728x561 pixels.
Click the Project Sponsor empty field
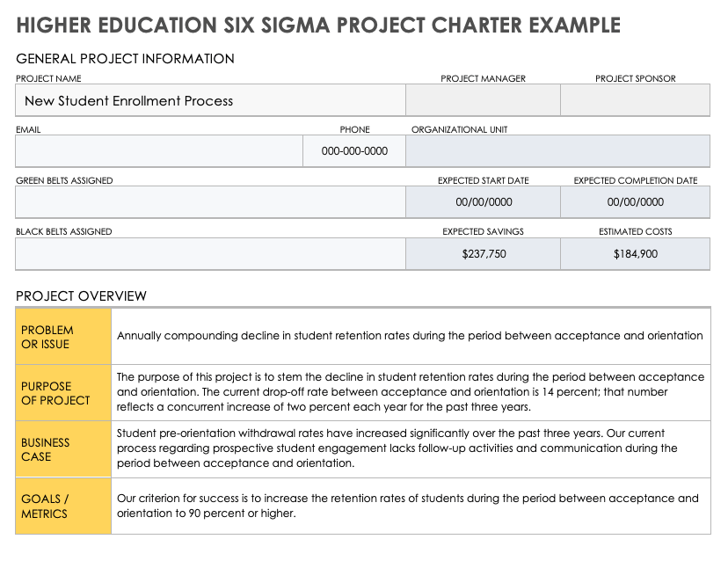click(635, 100)
